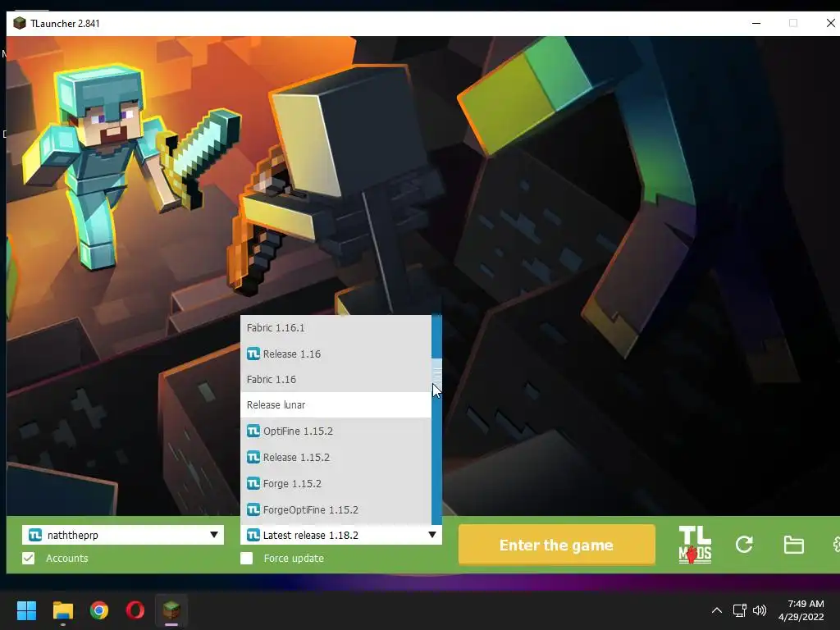Close the TLauncher window

pyautogui.click(x=830, y=23)
